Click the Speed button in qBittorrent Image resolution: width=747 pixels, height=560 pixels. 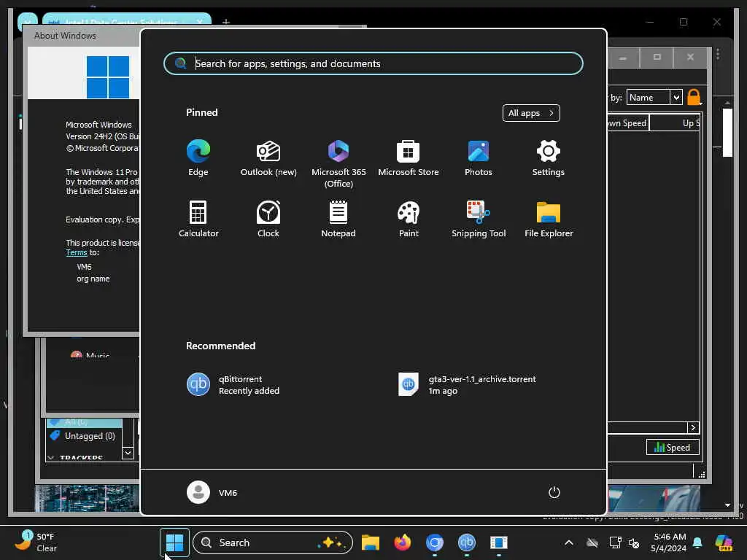click(672, 447)
